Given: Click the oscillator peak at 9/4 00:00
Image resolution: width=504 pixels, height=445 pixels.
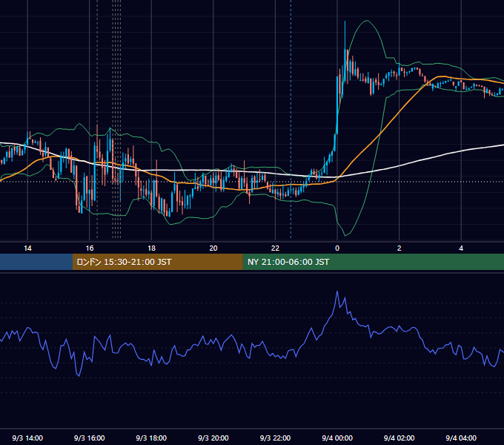Looking at the screenshot, I should (337, 292).
